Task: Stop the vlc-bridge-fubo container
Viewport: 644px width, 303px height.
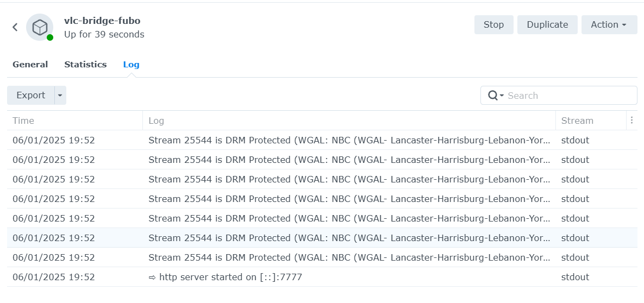Action: 493,25
